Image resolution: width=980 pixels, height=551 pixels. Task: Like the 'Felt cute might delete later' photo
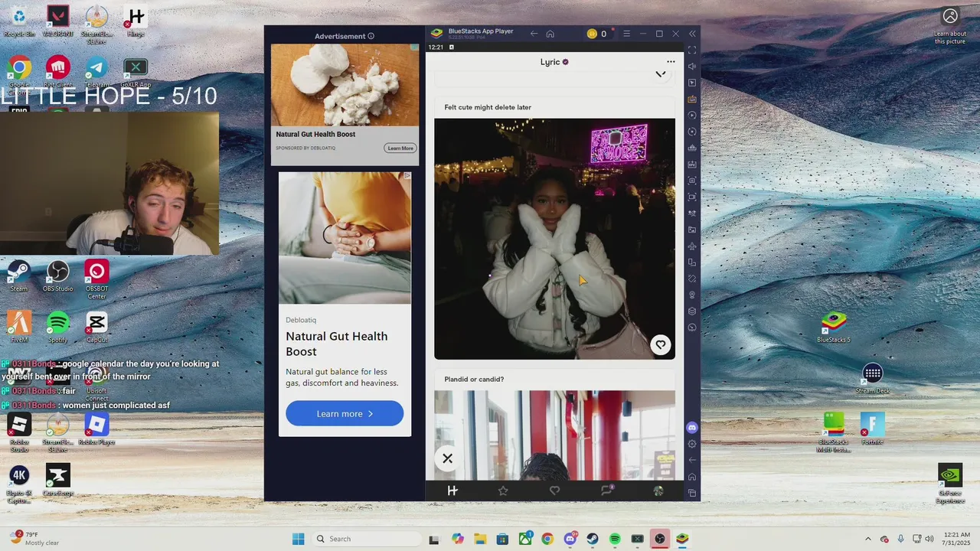point(660,345)
